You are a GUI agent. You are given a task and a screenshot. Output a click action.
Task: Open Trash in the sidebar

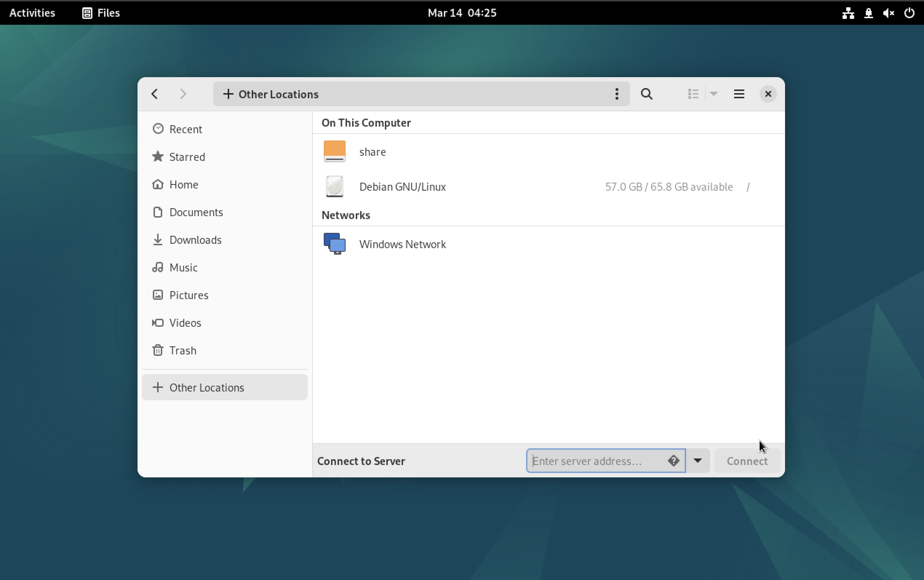pos(225,350)
